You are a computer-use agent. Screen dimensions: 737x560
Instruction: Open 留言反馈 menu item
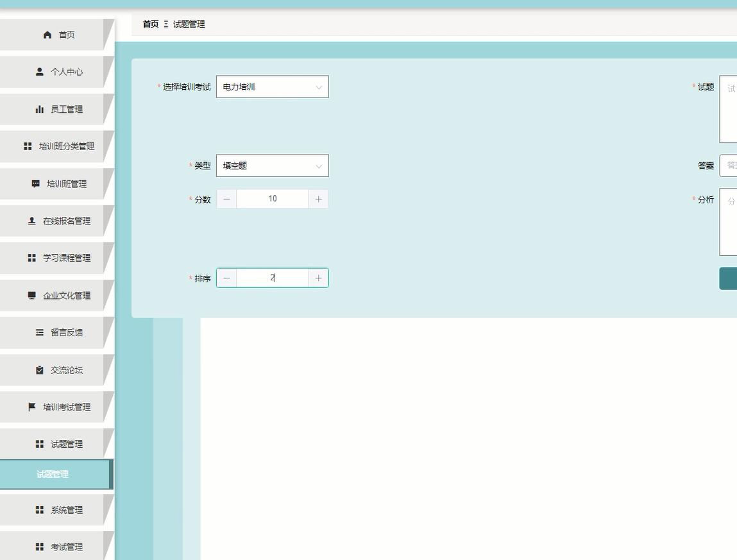(x=56, y=332)
